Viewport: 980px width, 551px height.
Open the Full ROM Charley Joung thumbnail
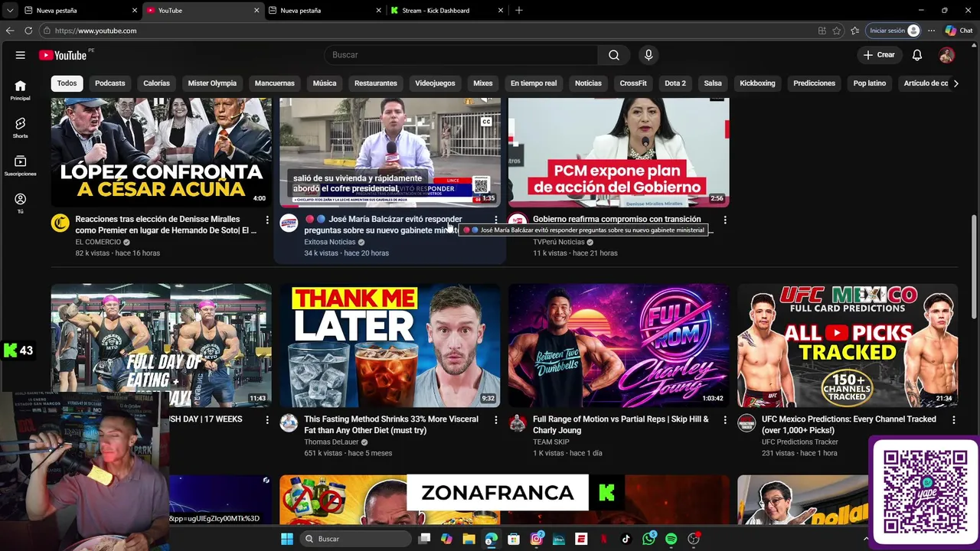(x=619, y=346)
